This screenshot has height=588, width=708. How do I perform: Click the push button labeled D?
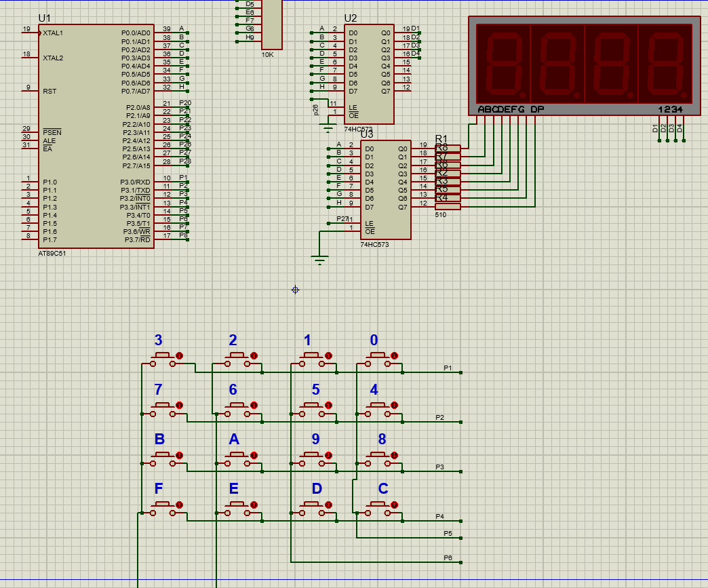[311, 509]
